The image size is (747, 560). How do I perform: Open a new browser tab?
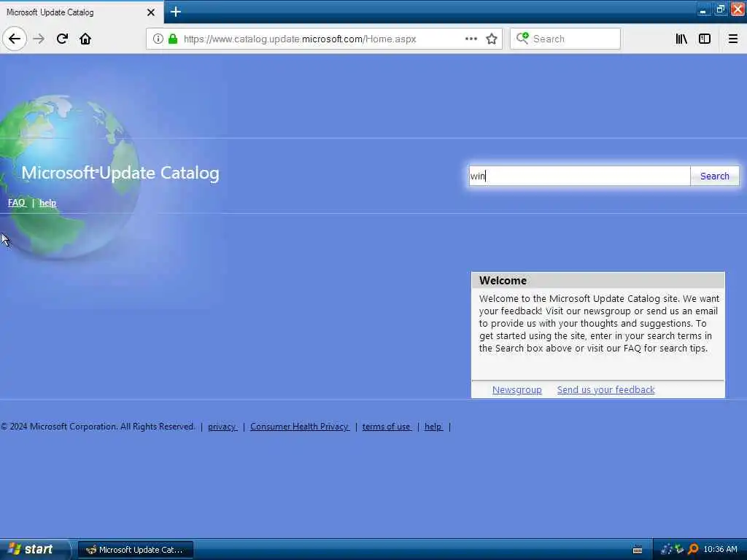176,12
